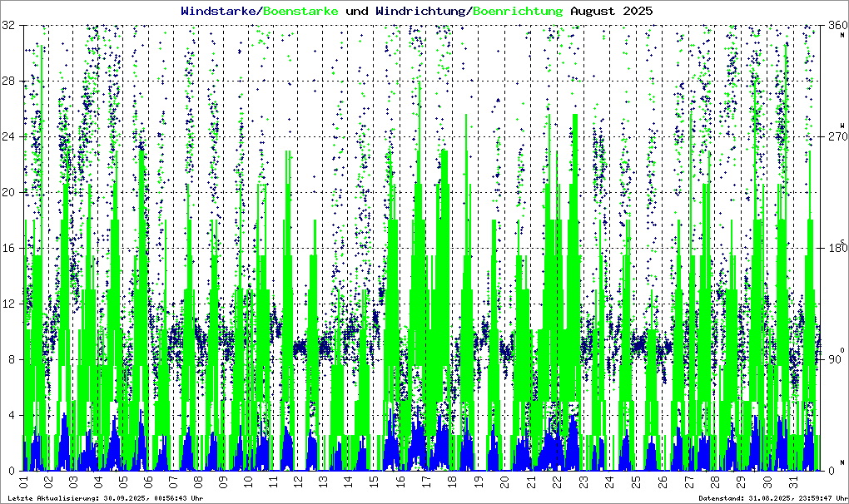Image resolution: width=849 pixels, height=504 pixels.
Task: Select day 05 on the date axis
Action: click(x=123, y=482)
